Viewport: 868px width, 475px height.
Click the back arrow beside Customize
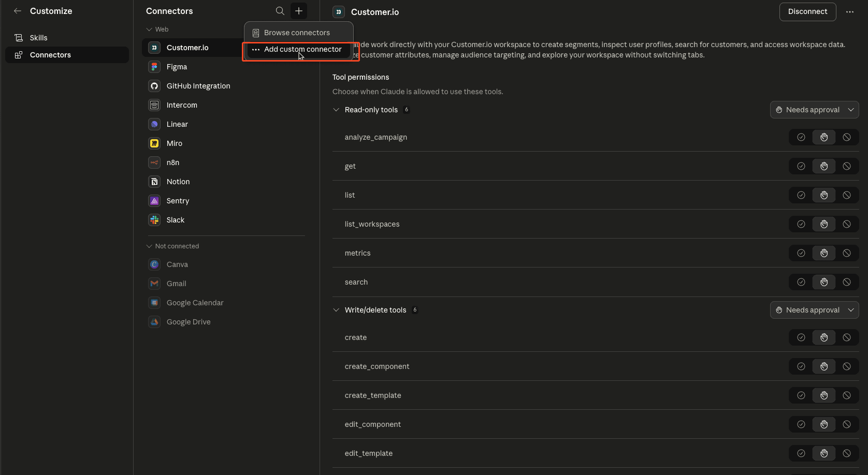point(17,11)
